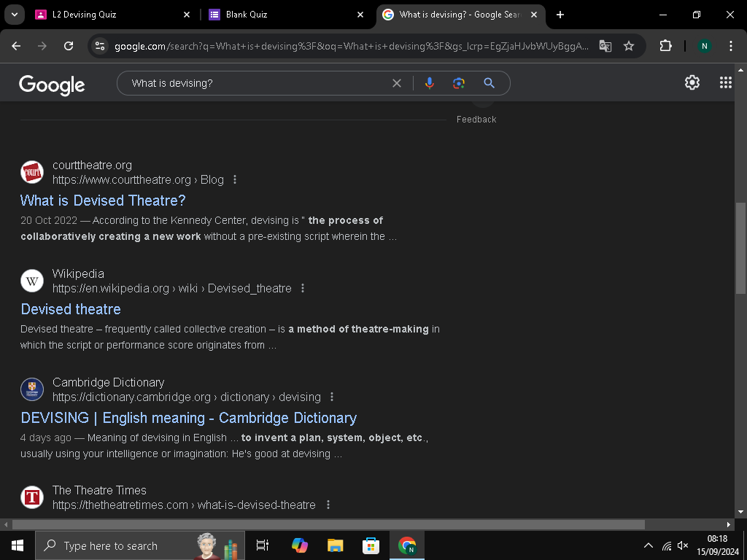This screenshot has width=747, height=560.
Task: Reload the current page
Action: (69, 46)
